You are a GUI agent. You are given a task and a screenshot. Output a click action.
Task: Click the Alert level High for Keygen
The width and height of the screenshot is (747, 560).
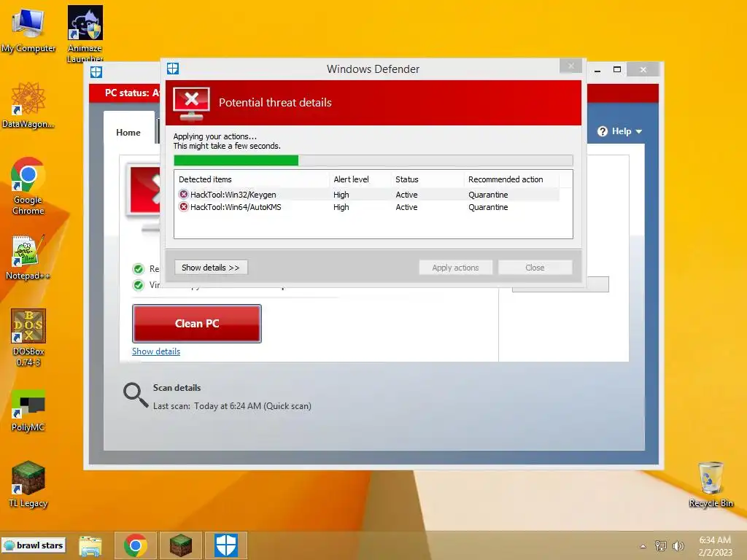tap(341, 194)
